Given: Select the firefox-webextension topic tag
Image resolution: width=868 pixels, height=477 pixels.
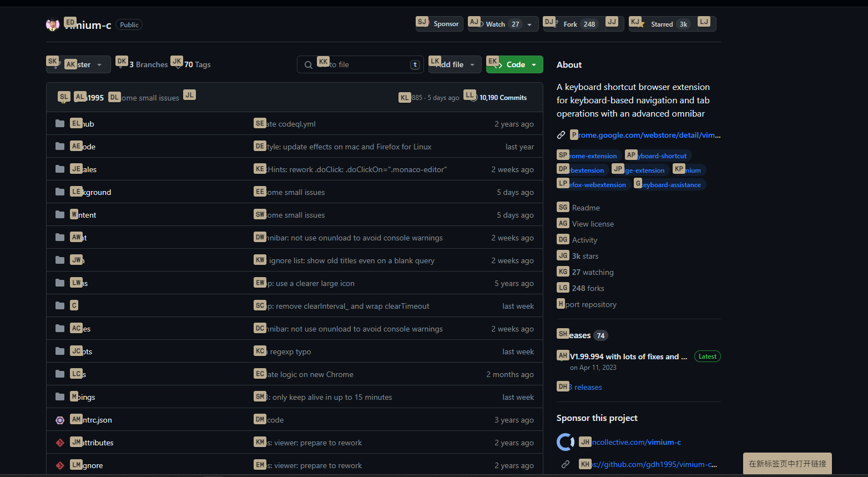Looking at the screenshot, I should [593, 185].
